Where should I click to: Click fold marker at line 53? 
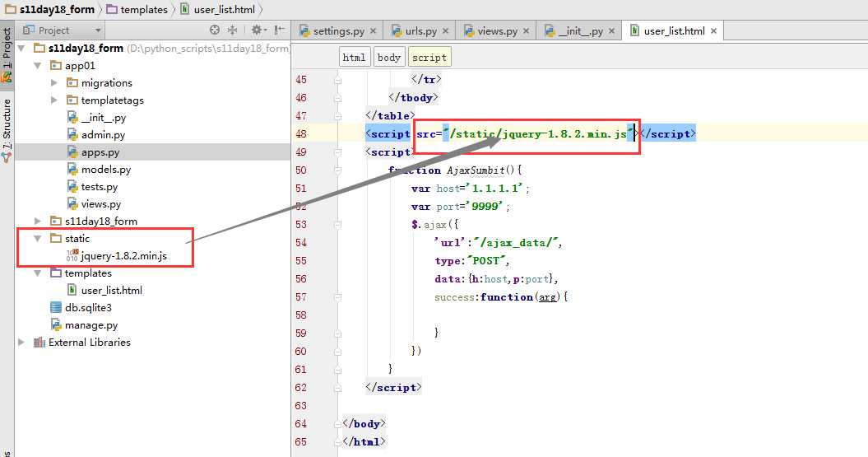click(337, 225)
